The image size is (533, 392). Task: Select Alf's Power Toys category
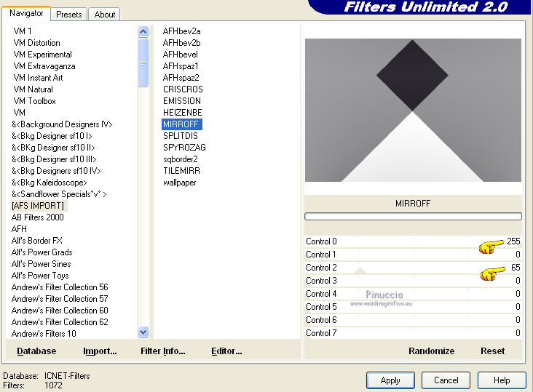click(40, 275)
